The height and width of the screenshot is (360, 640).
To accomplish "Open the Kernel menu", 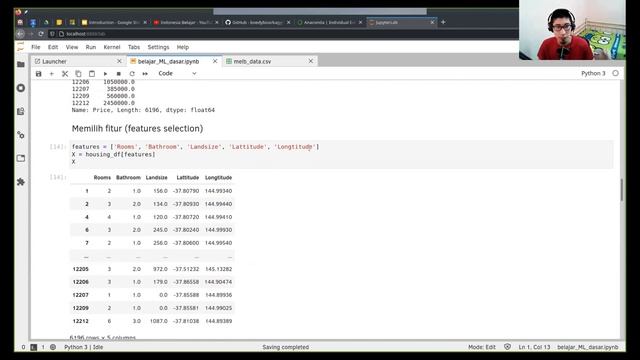I will [112, 47].
